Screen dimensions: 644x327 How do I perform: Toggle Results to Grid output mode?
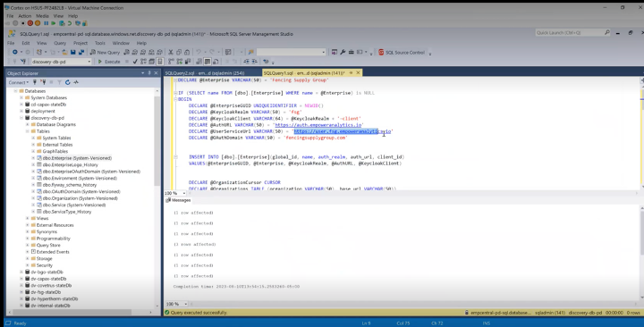[208, 62]
